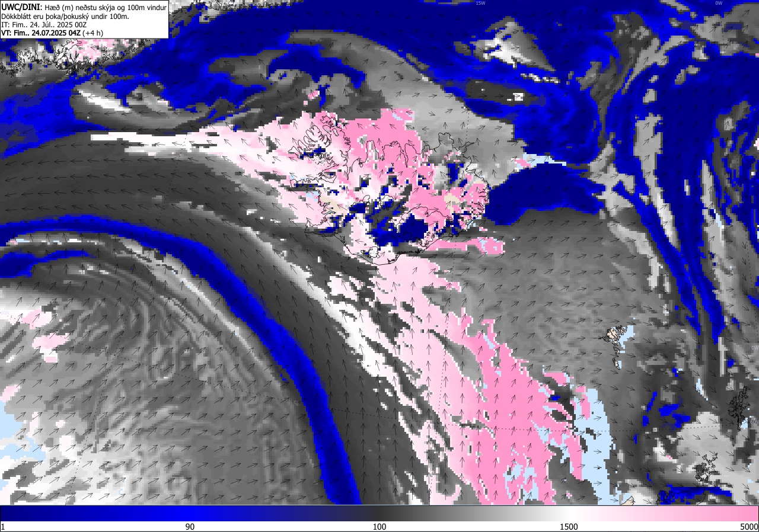Click the "90" label under the color scale
Viewport: 759px width, 532px height.
click(x=190, y=527)
